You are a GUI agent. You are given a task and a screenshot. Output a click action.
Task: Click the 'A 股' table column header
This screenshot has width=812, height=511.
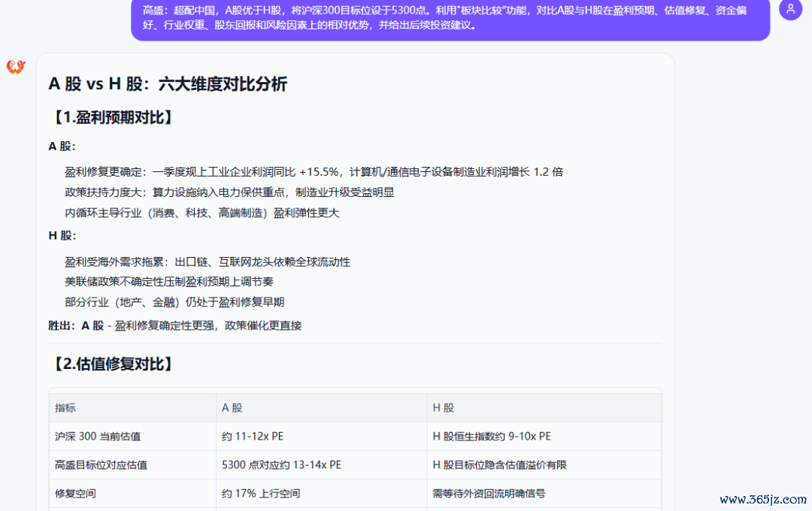(x=322, y=408)
